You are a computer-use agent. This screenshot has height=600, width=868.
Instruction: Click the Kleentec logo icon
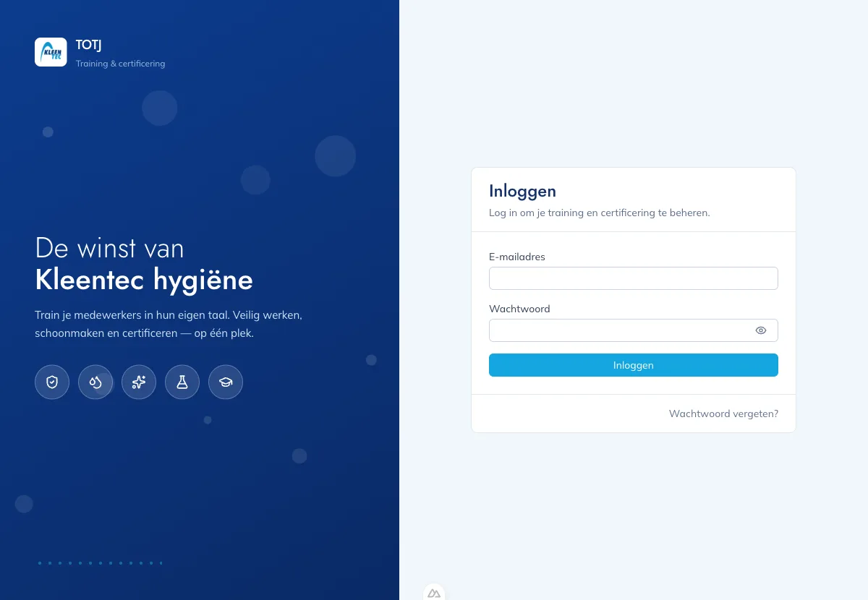tap(51, 52)
